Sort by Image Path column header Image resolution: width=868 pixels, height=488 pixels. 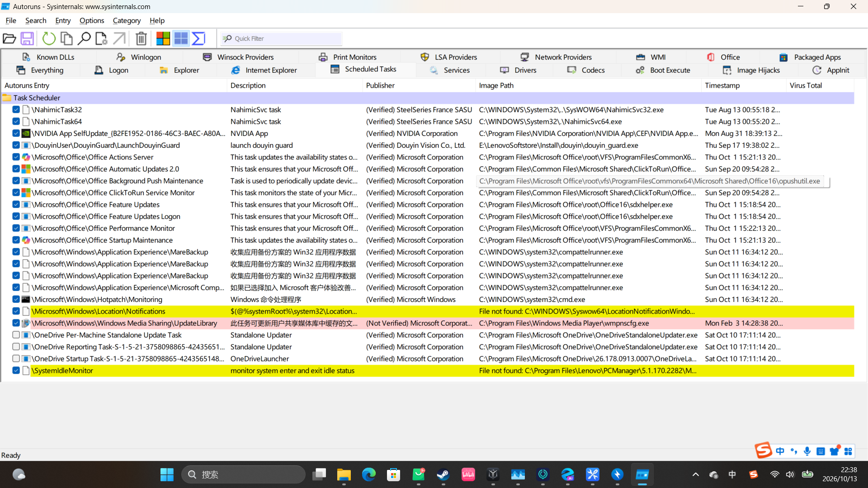pos(588,85)
